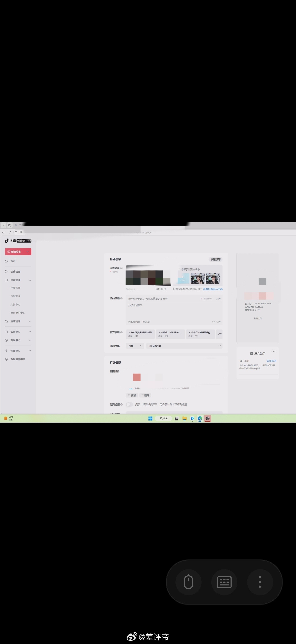Open the three-dot more options menu
296x644 pixels.
[x=260, y=582]
